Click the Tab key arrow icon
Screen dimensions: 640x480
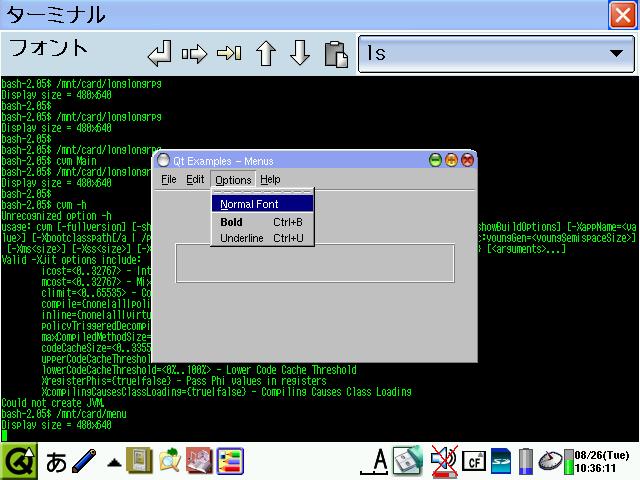[x=229, y=53]
